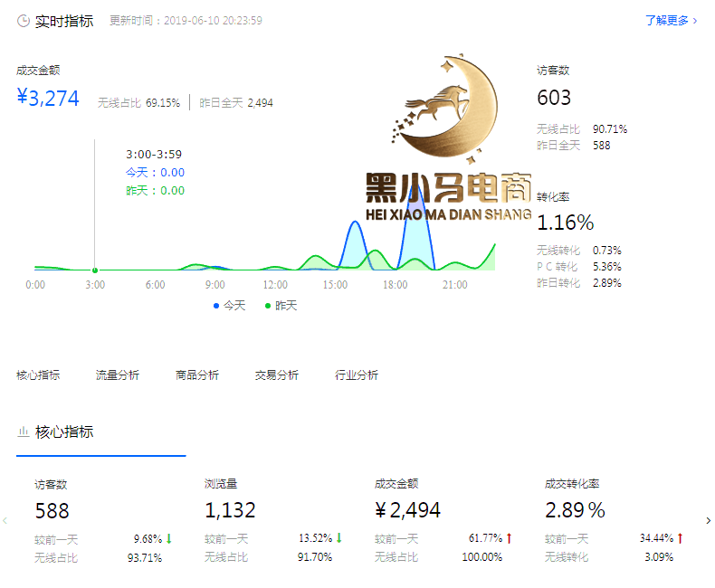Select the ¥2,494 core metrics amount
The height and width of the screenshot is (588, 715).
tap(407, 510)
